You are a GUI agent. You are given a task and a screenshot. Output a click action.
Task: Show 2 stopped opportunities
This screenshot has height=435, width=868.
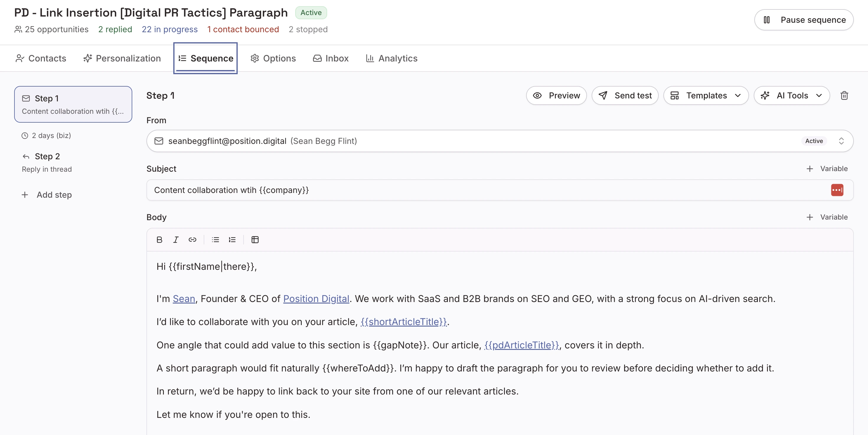click(x=308, y=29)
